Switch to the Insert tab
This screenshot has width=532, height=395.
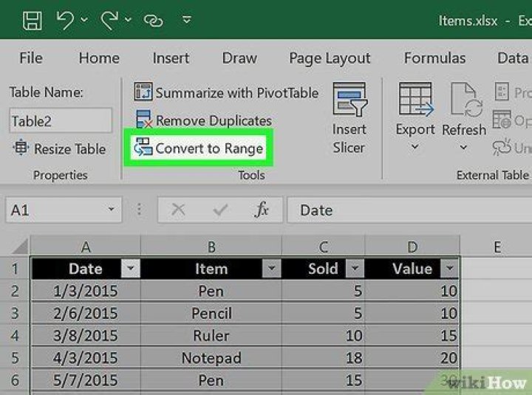pos(171,58)
